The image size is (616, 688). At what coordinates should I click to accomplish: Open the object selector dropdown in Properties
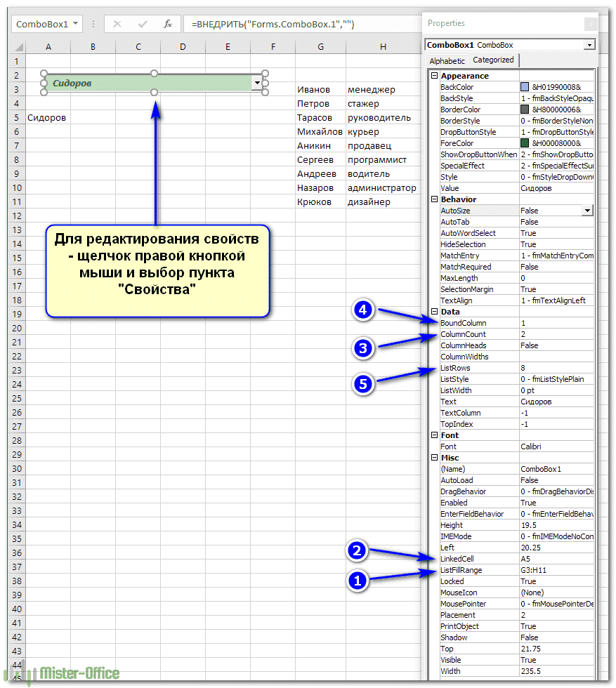click(x=589, y=44)
